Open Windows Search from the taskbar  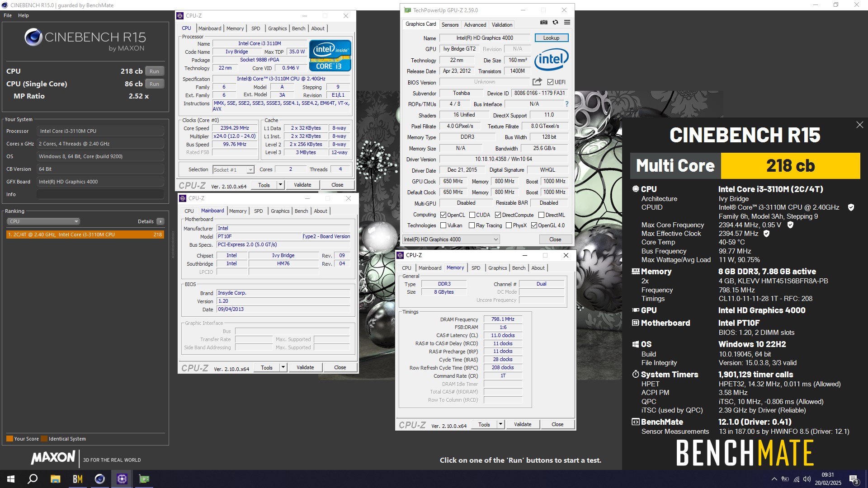click(33, 479)
